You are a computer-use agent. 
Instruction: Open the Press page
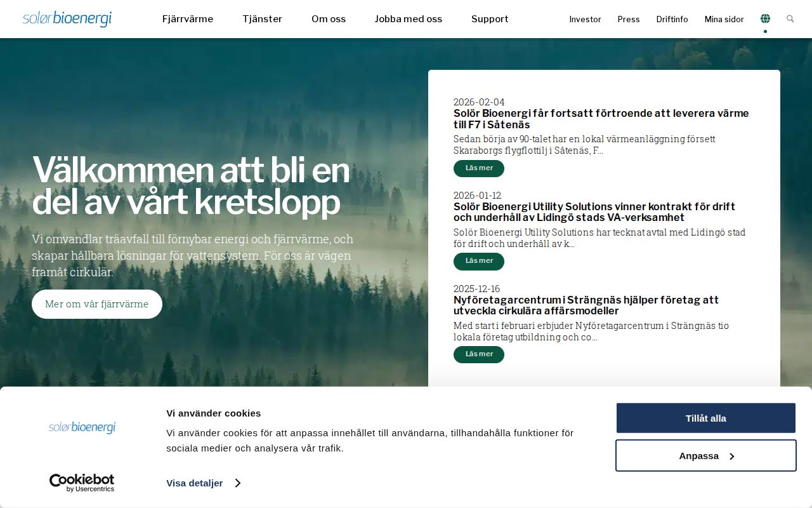pyautogui.click(x=629, y=20)
